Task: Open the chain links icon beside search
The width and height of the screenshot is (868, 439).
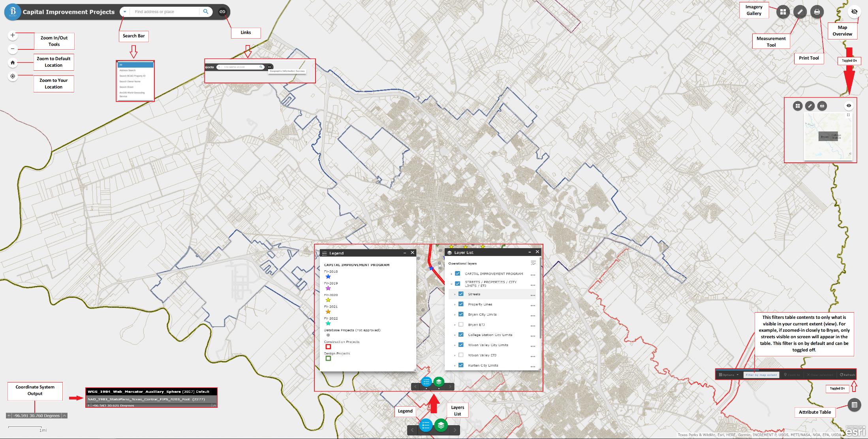Action: [222, 12]
